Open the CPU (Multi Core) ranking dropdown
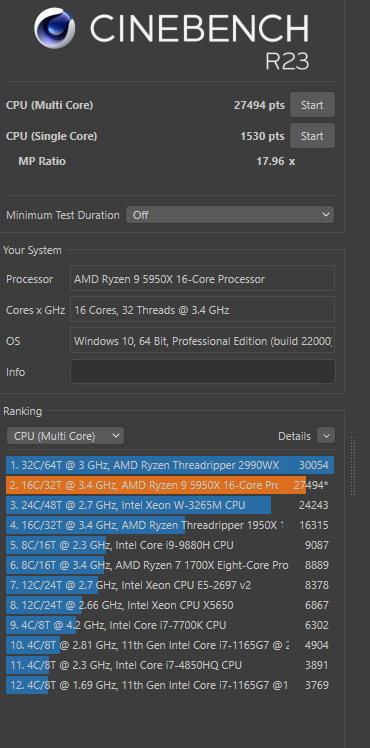Viewport: 370px width, 748px height. pos(65,436)
